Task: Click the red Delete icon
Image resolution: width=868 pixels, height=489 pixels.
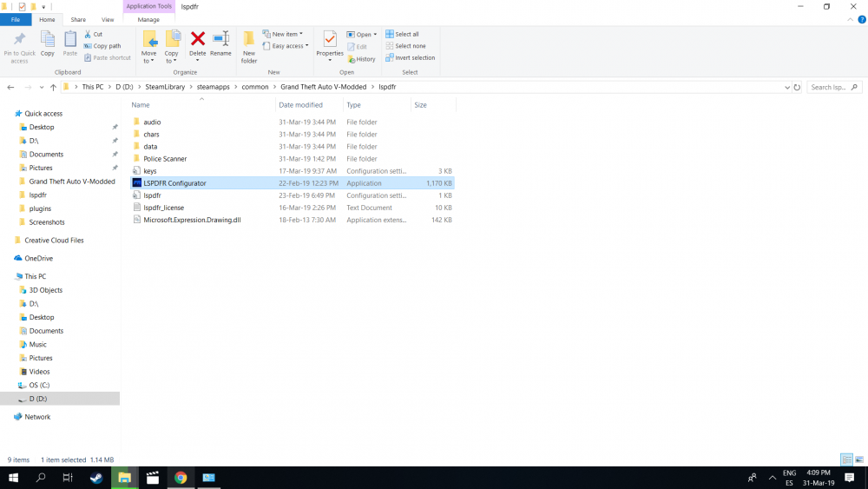Action: point(198,39)
